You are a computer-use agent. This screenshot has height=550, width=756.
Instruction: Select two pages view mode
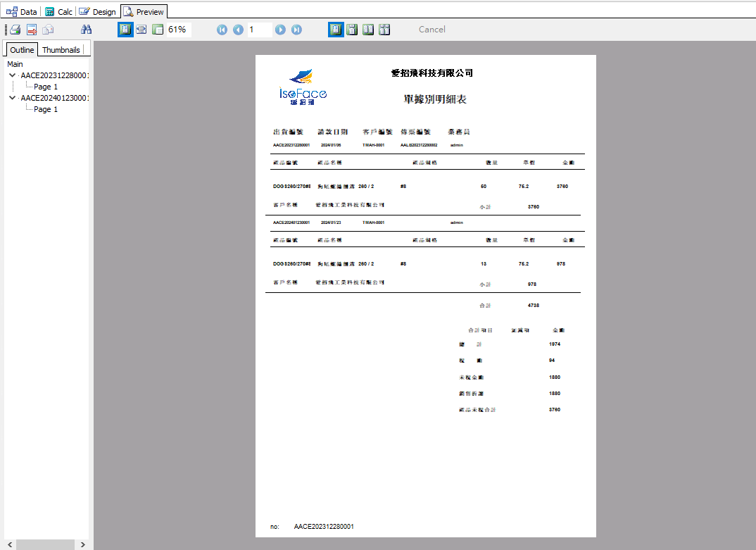(368, 30)
